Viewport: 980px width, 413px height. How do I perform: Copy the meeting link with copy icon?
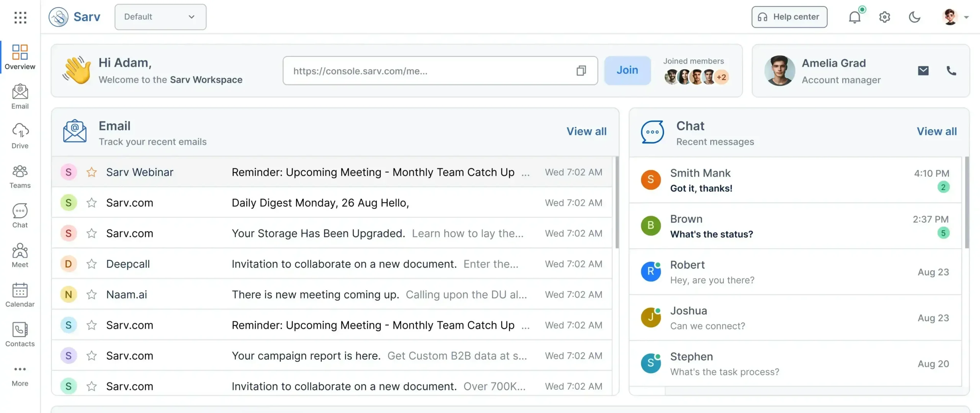(581, 71)
